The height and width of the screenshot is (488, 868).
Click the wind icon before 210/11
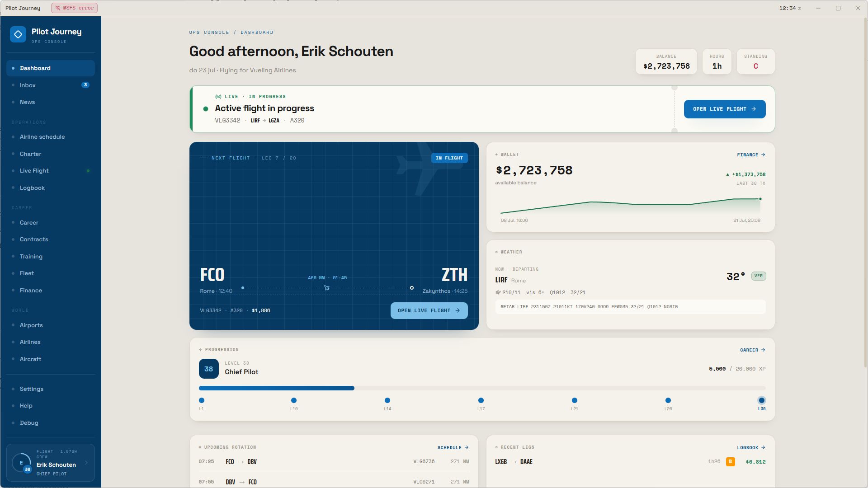498,292
